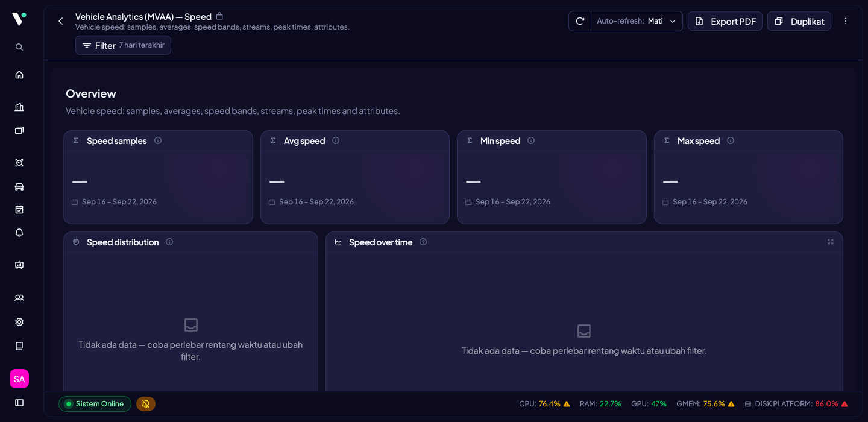Open search from sidebar magnifier icon
The image size is (868, 422).
click(19, 47)
